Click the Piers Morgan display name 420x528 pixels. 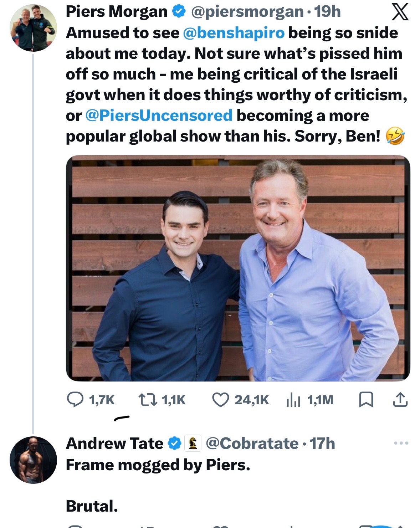[x=117, y=12]
